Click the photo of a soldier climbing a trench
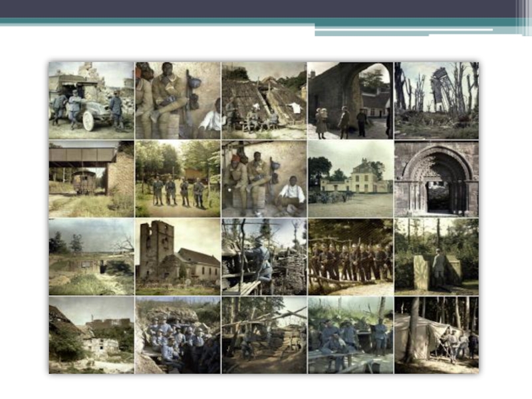The width and height of the screenshot is (532, 399). coord(264,257)
